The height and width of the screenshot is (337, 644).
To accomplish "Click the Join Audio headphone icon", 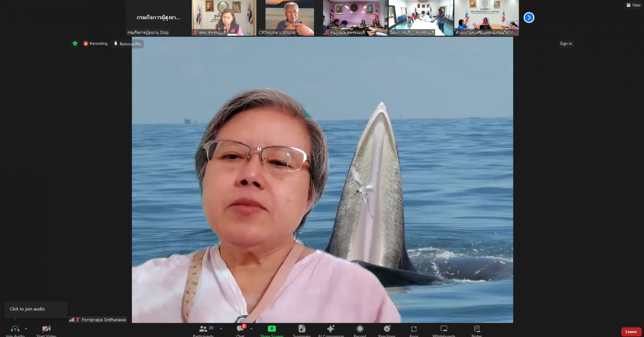I will [15, 329].
